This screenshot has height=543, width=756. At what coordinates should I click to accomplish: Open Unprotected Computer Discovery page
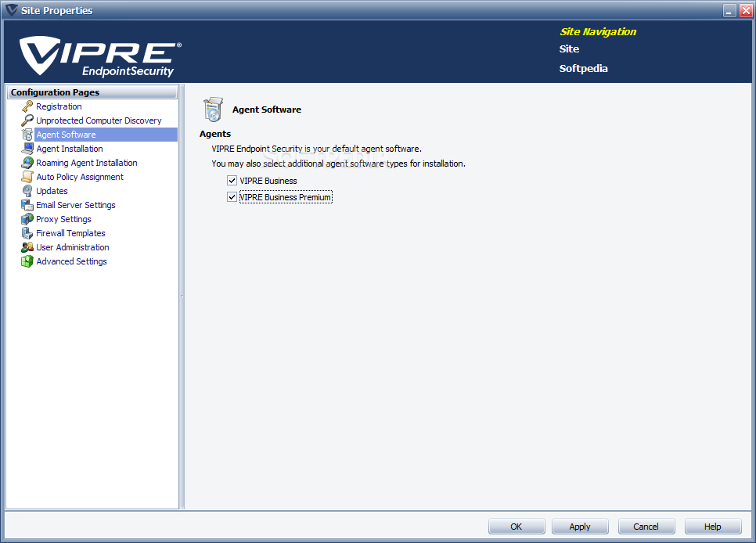(x=99, y=120)
